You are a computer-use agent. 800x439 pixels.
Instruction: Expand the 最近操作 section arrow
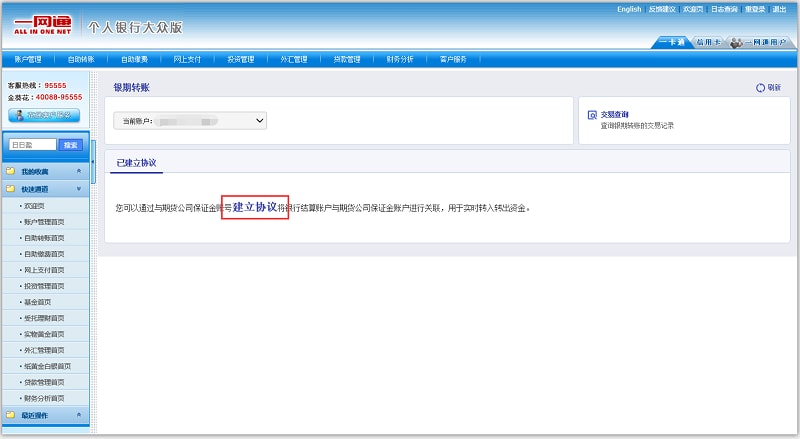(78, 414)
